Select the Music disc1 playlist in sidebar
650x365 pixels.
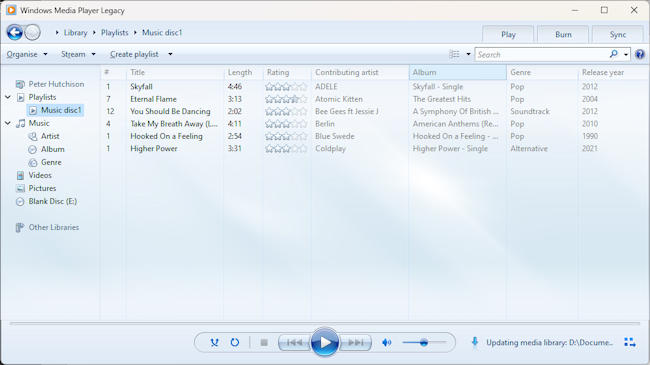(x=56, y=110)
